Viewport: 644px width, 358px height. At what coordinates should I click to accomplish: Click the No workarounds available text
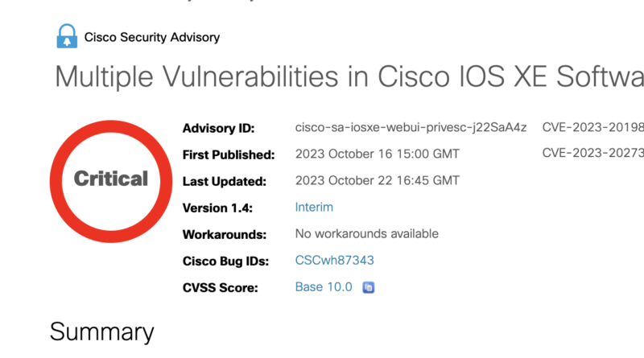[367, 233]
